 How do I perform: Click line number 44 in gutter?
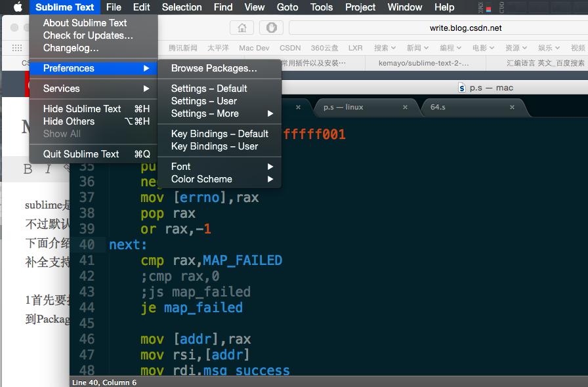[x=87, y=308]
